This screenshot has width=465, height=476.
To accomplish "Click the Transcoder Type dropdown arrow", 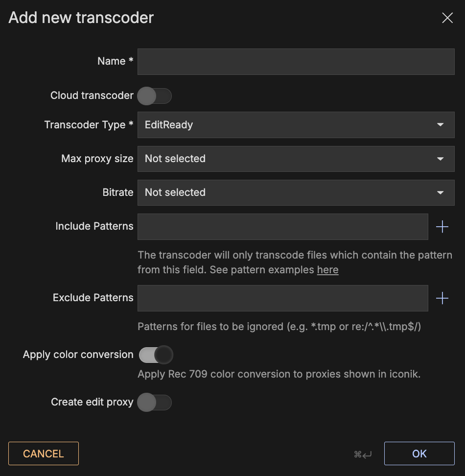I will tap(440, 125).
